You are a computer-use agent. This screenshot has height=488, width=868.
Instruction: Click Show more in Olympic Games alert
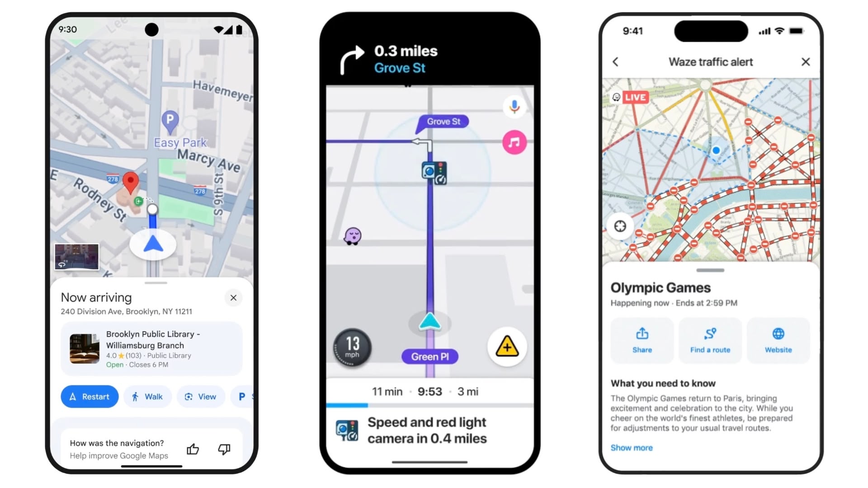coord(631,447)
